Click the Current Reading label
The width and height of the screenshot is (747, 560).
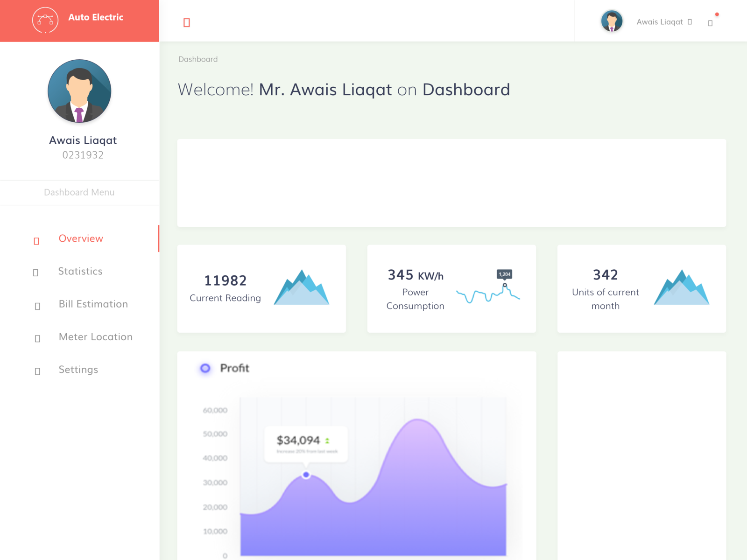point(226,298)
